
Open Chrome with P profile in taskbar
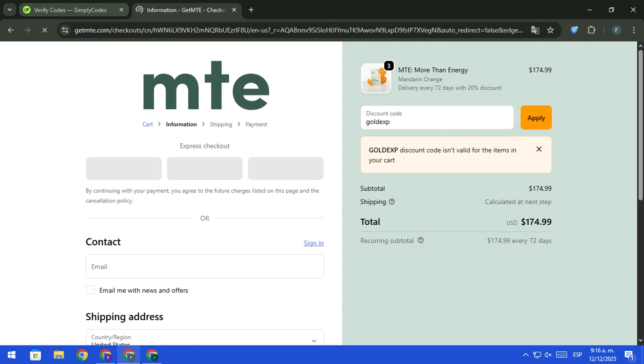105,355
